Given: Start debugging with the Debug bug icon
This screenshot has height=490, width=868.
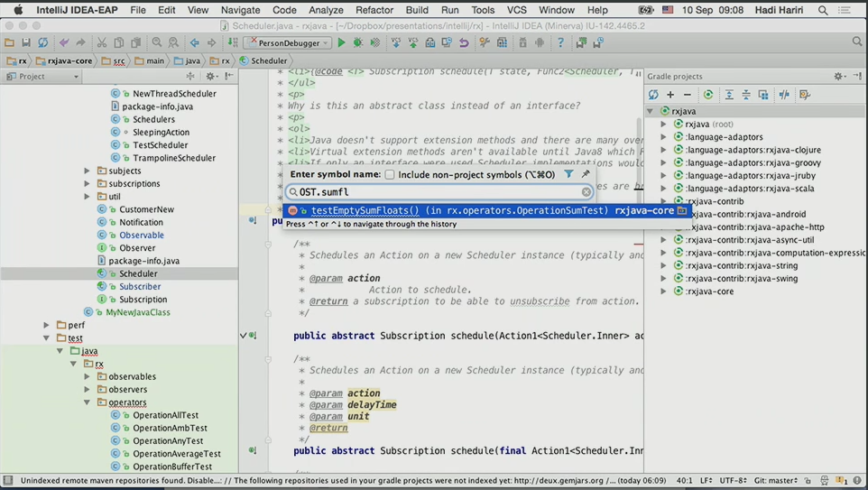Looking at the screenshot, I should coord(358,42).
